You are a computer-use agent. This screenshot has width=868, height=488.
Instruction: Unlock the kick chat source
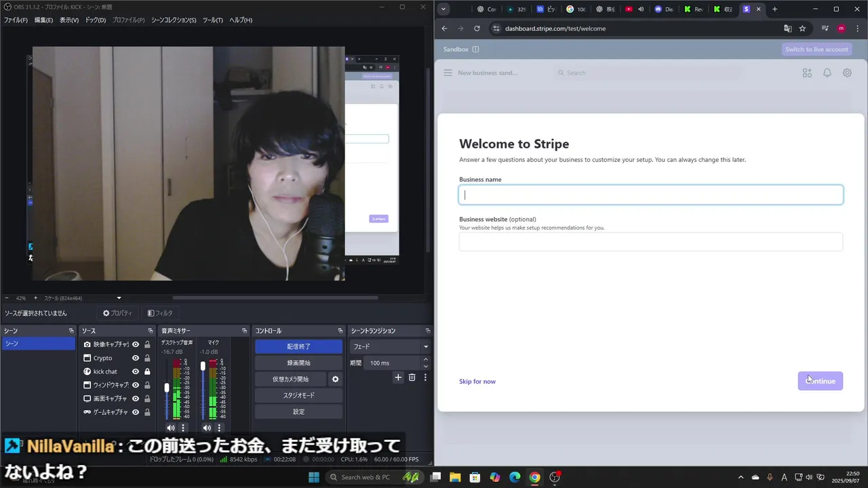147,371
